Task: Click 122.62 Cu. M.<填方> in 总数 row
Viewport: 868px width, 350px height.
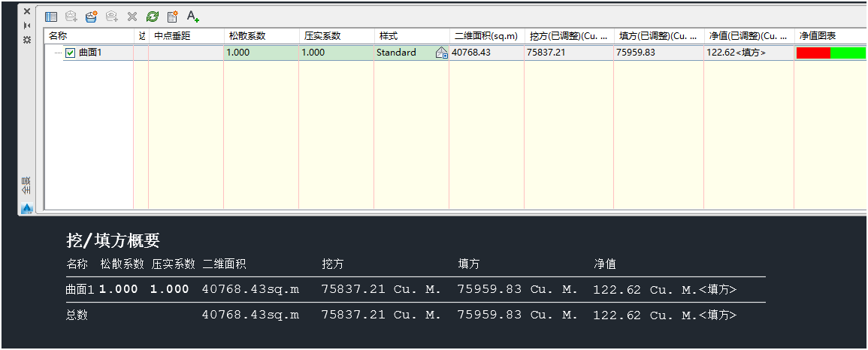Action: tap(665, 315)
